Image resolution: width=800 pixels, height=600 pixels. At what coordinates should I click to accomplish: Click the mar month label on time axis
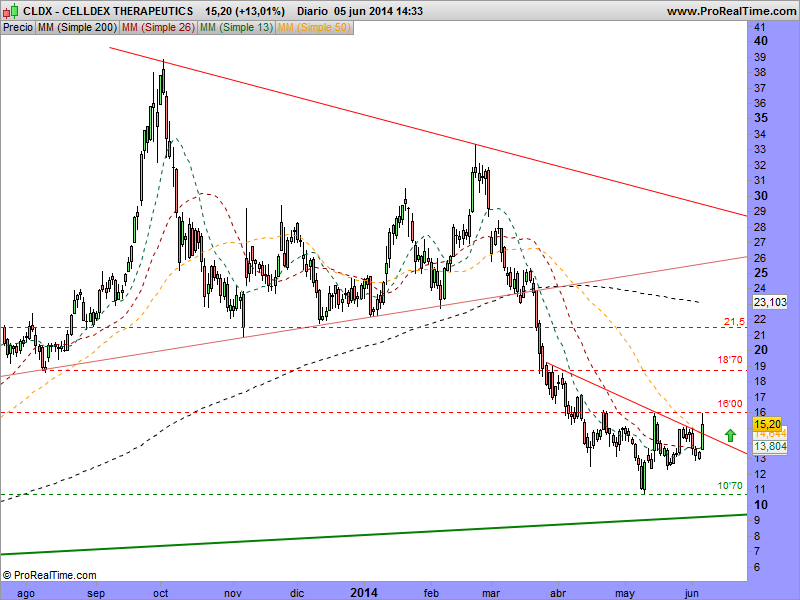tap(491, 593)
